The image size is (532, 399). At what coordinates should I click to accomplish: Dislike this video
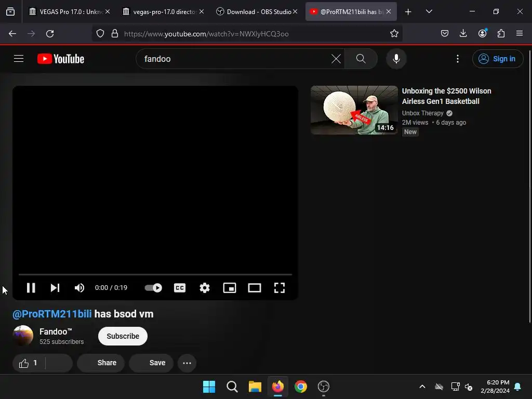pyautogui.click(x=59, y=363)
